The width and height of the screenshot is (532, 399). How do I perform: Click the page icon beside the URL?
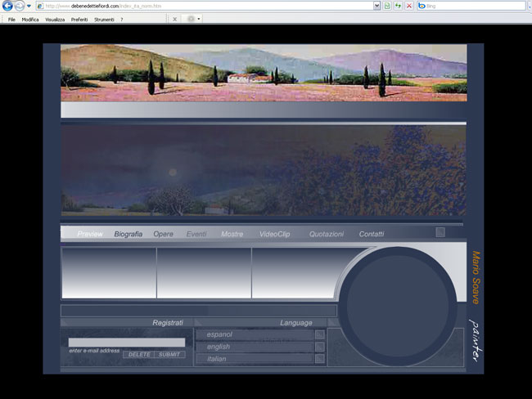[40, 6]
